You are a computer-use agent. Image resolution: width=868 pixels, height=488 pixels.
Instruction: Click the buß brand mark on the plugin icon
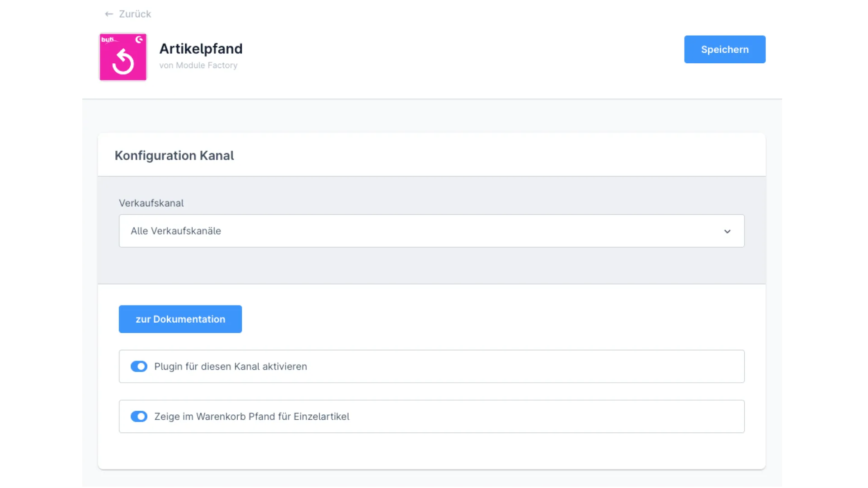click(x=108, y=40)
